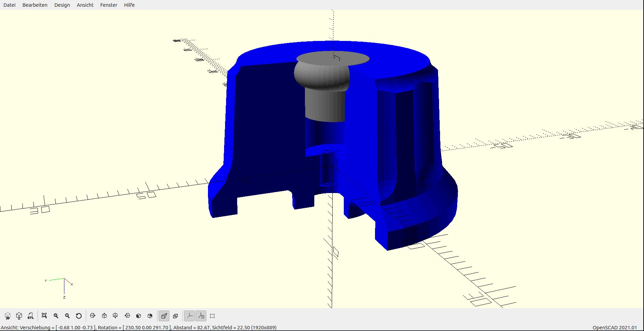Switch to Top view
644x331 pixels.
(x=104, y=316)
